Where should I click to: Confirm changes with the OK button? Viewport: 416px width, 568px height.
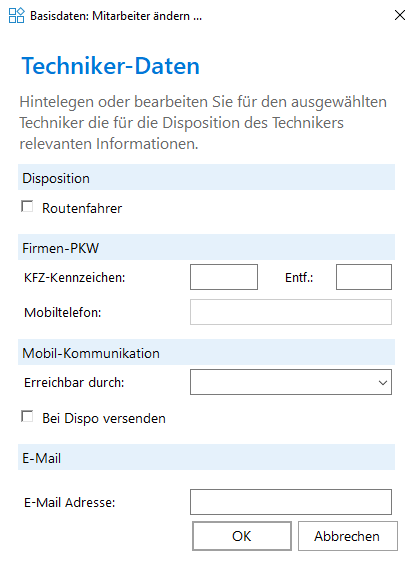click(x=242, y=536)
